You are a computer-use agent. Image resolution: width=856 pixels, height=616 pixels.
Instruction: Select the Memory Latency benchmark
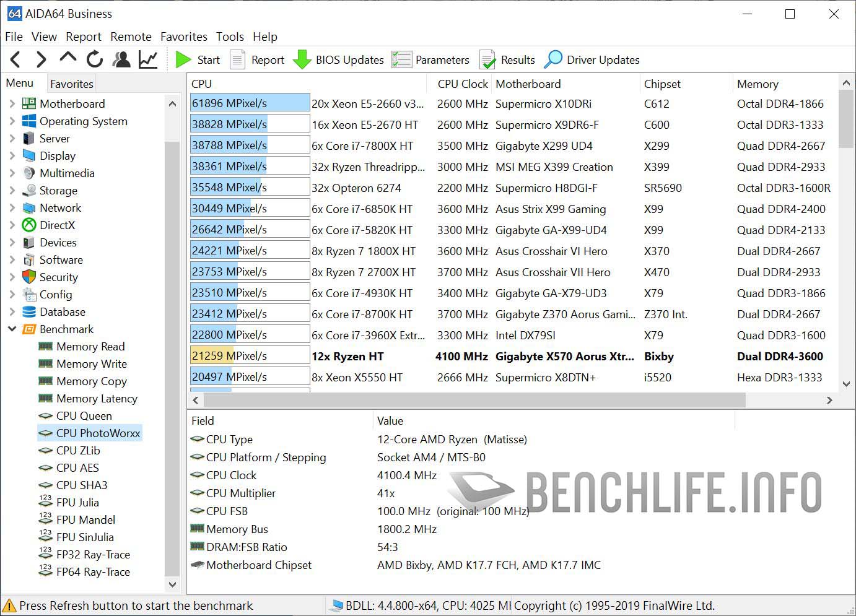(x=97, y=398)
